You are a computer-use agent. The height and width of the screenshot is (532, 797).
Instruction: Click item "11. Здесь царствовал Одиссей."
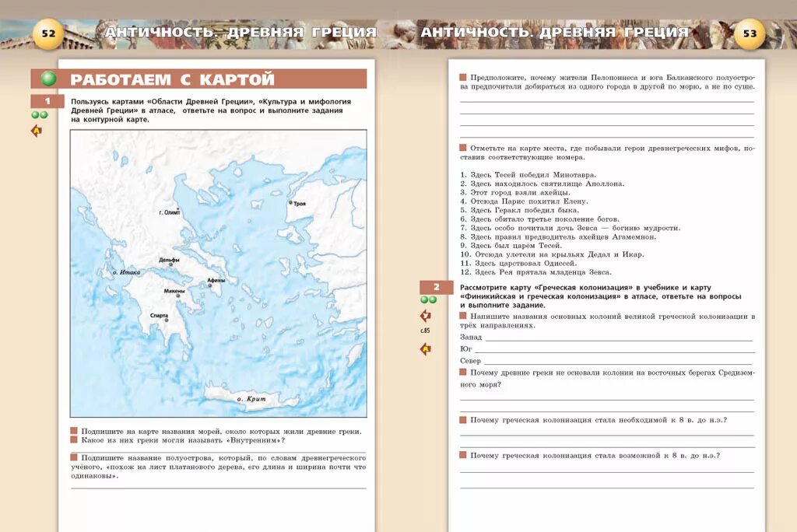coord(518,263)
